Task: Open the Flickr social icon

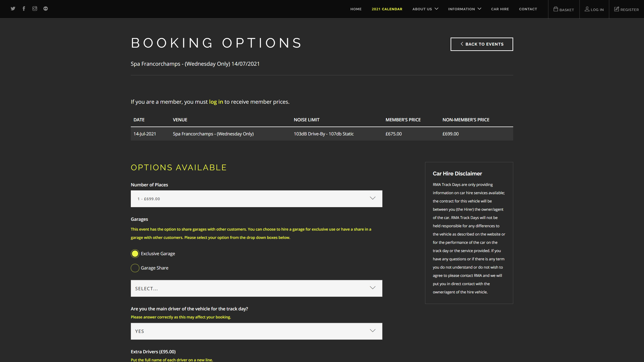Action: pyautogui.click(x=45, y=8)
